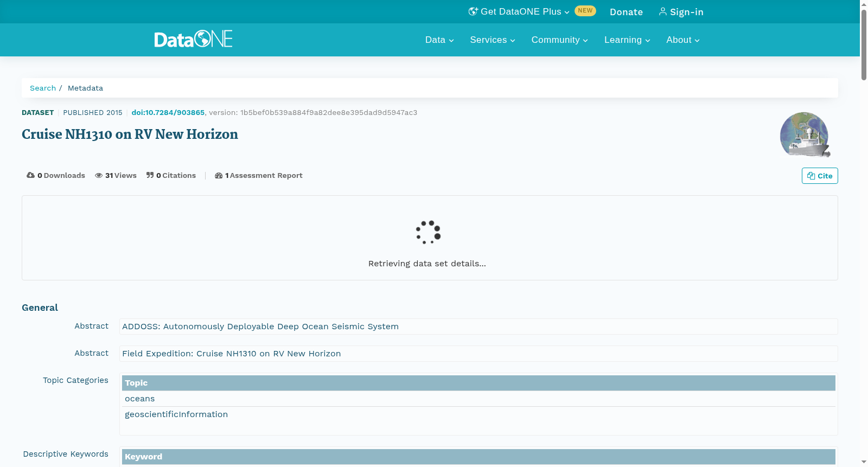Expand the Community menu
Viewport: 868px width, 467px height.
(x=559, y=40)
